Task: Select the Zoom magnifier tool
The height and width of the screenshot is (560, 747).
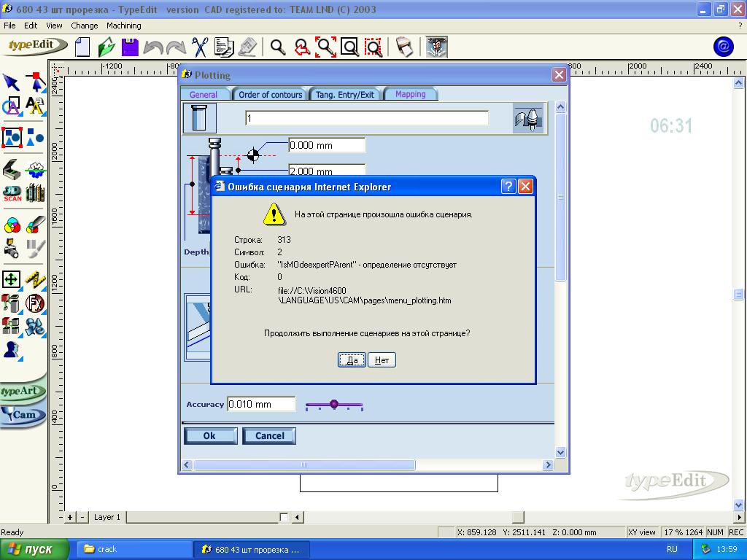Action: click(278, 47)
